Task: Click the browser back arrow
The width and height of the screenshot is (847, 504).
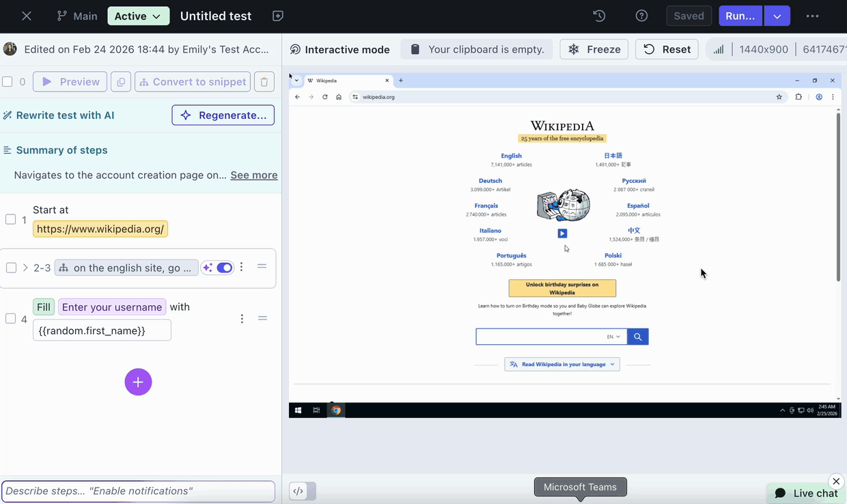Action: pyautogui.click(x=297, y=97)
